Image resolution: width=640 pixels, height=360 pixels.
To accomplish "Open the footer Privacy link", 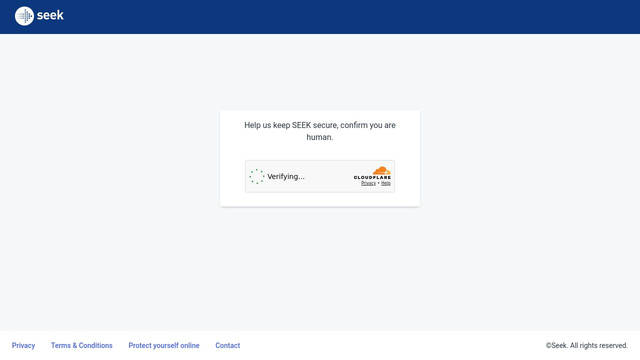I will click(23, 345).
